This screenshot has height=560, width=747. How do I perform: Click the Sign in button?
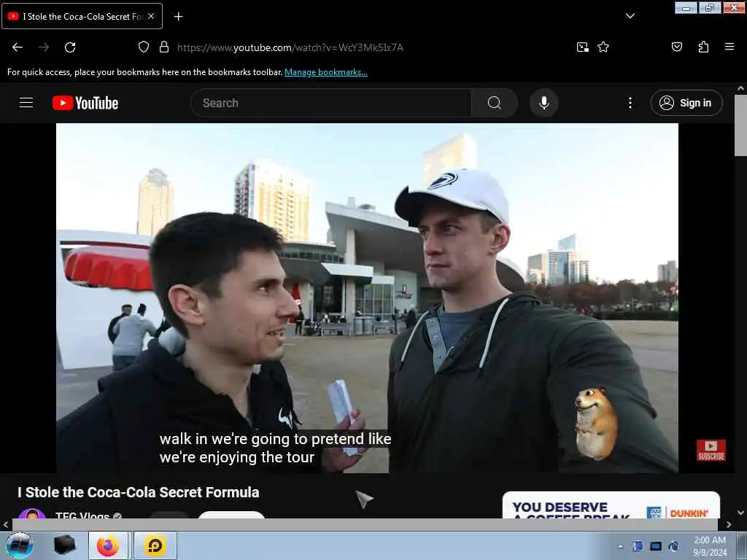pyautogui.click(x=686, y=103)
